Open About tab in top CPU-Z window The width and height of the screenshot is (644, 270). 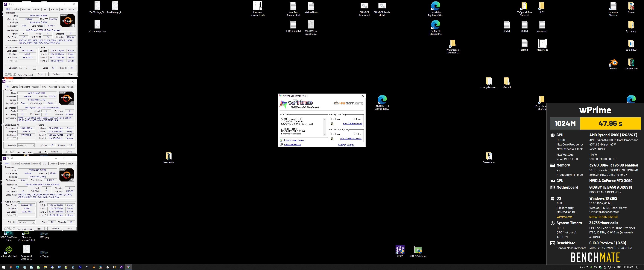pos(71,9)
